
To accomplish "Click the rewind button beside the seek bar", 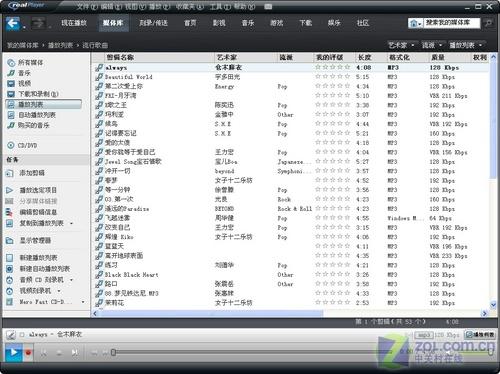I will click(x=95, y=352).
